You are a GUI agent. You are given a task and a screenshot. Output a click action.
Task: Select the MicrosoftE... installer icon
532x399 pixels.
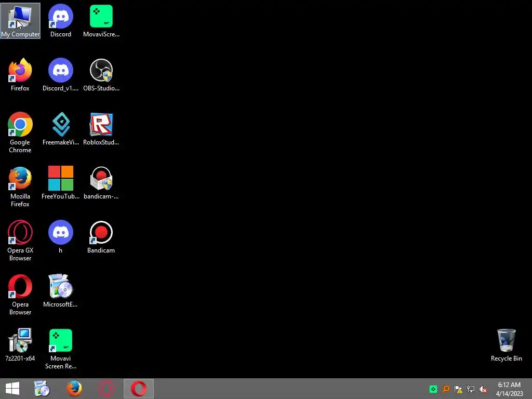60,291
